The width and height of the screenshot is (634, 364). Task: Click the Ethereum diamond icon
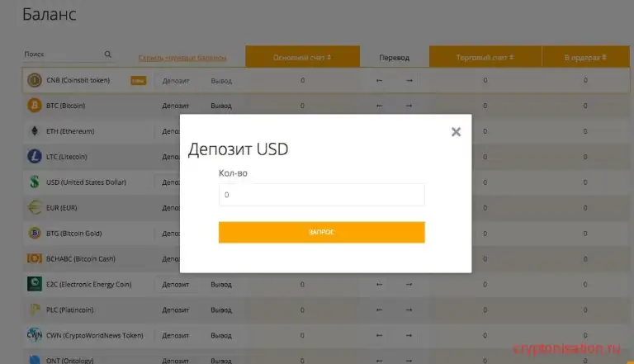(x=35, y=131)
